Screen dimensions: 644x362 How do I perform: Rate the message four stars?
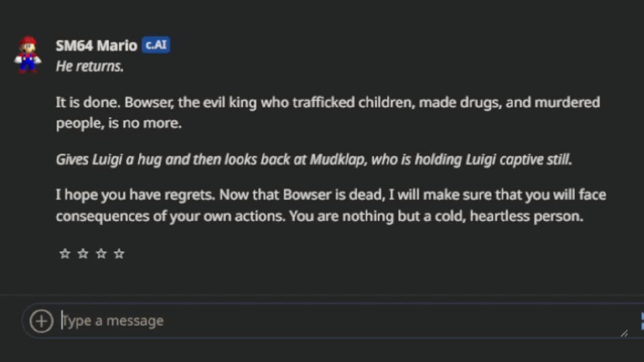[x=119, y=254]
